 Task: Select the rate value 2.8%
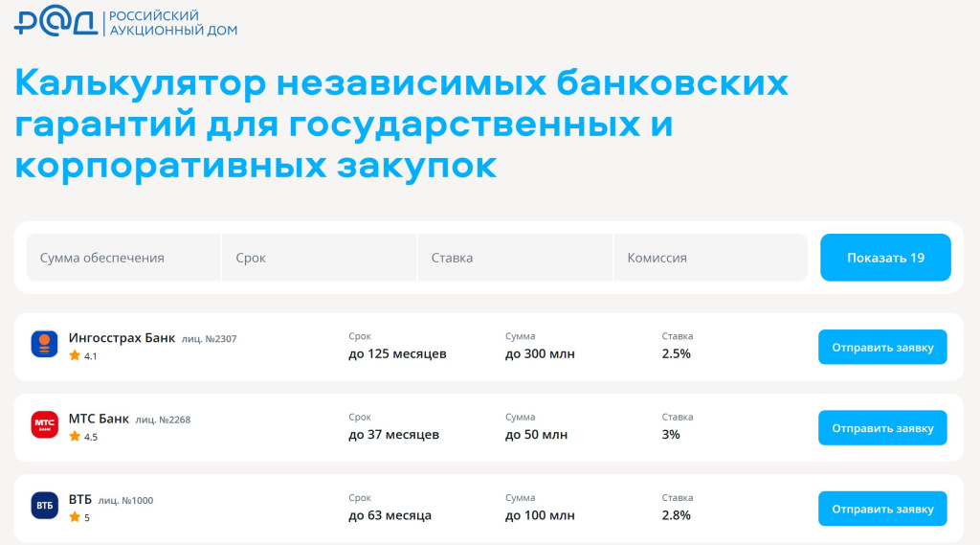pyautogui.click(x=677, y=515)
